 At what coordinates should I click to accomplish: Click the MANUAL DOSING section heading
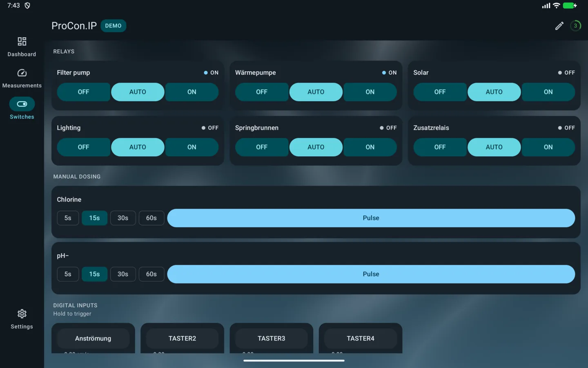click(77, 177)
